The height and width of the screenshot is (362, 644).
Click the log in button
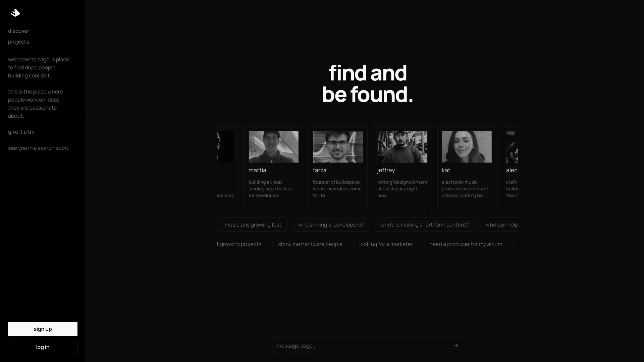point(43,347)
